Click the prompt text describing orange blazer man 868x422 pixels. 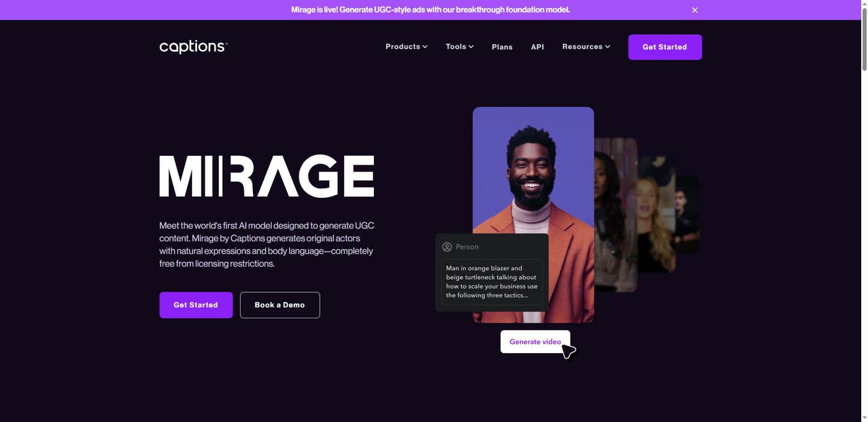point(492,282)
